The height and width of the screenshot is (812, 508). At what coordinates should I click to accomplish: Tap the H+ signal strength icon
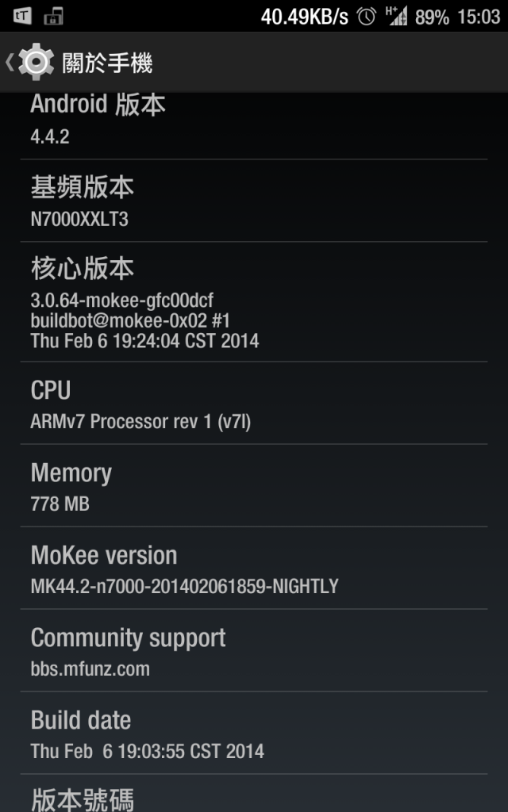click(x=397, y=16)
